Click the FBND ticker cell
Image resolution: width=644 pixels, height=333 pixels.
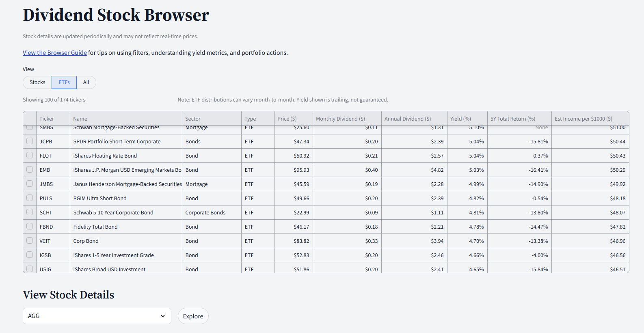53,227
